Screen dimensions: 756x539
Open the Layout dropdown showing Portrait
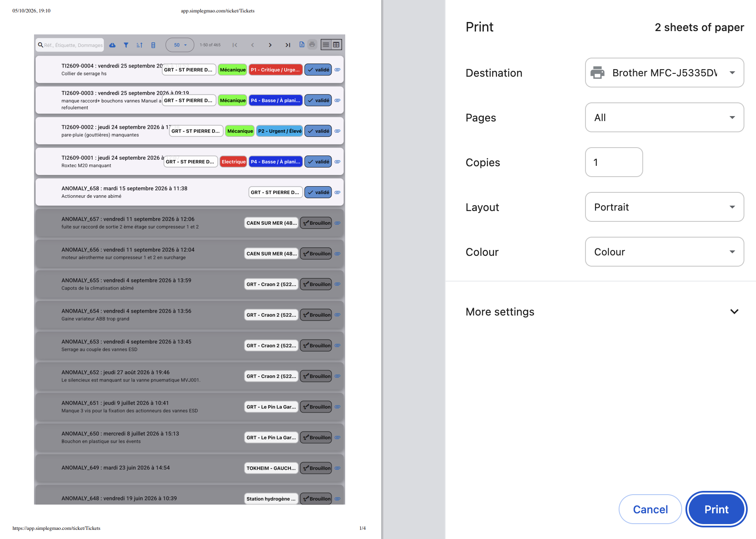(x=664, y=207)
